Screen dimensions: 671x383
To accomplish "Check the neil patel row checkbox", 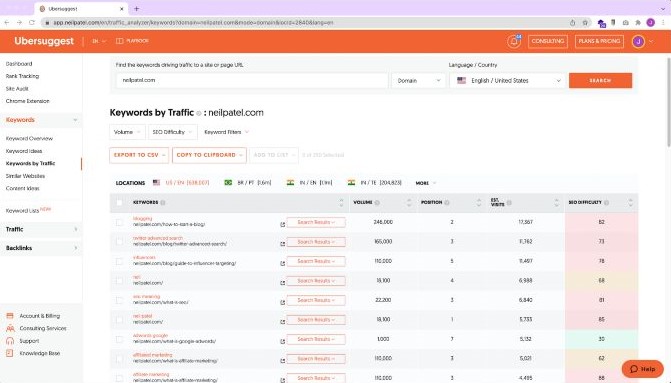I will pyautogui.click(x=119, y=320).
